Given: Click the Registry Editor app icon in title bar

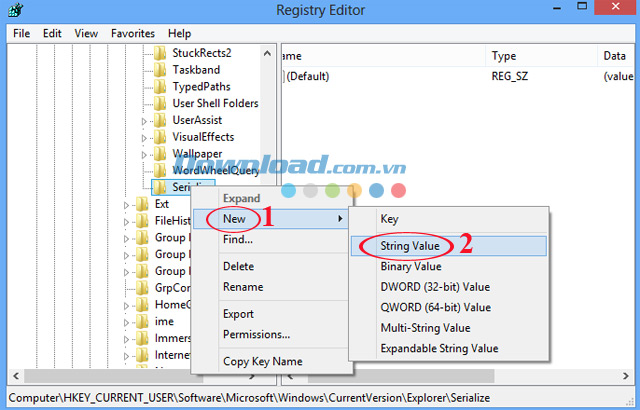Looking at the screenshot, I should 16,10.
